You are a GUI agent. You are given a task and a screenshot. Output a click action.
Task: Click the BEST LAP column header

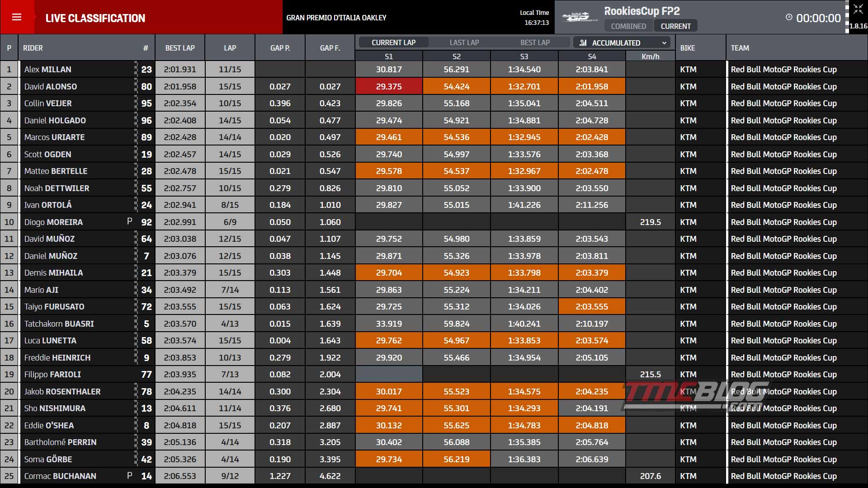[x=180, y=48]
